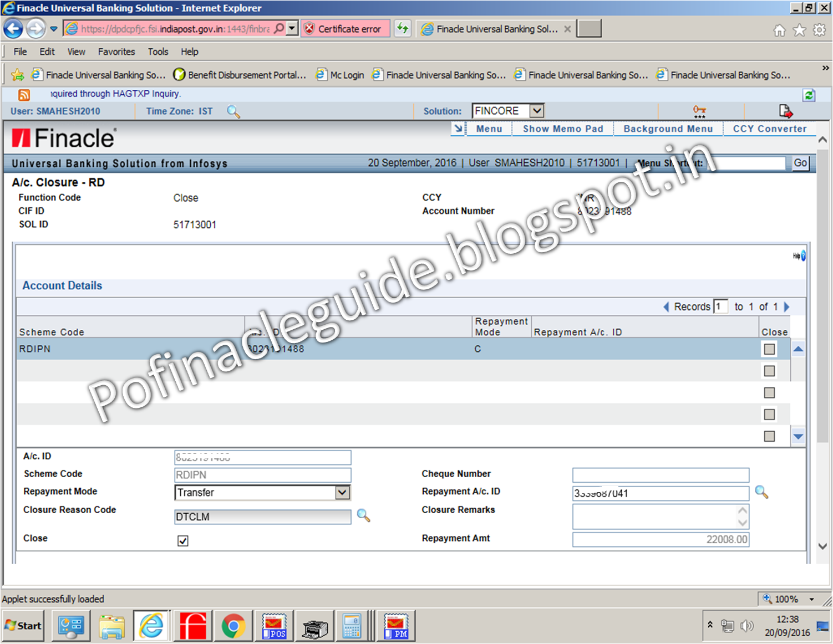Viewport: 833px width, 644px height.
Task: Open the Change Password key icon
Action: click(699, 111)
